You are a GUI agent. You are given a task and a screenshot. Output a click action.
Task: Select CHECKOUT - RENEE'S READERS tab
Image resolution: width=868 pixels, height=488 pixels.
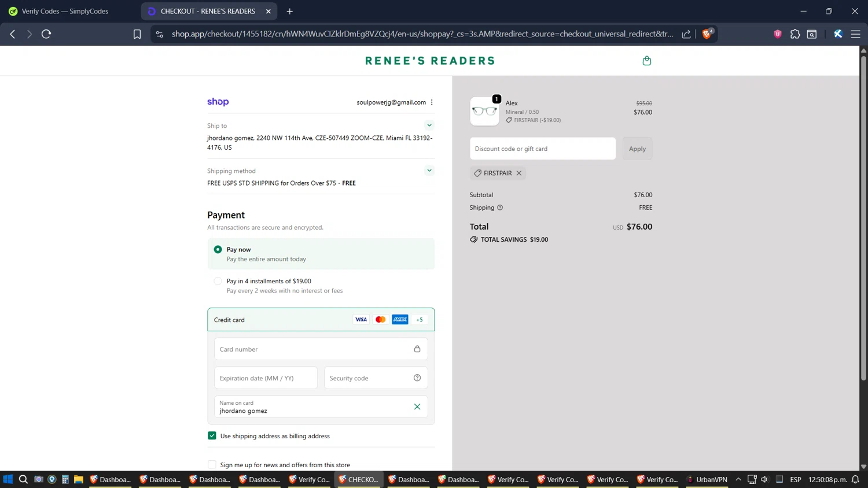(x=208, y=11)
